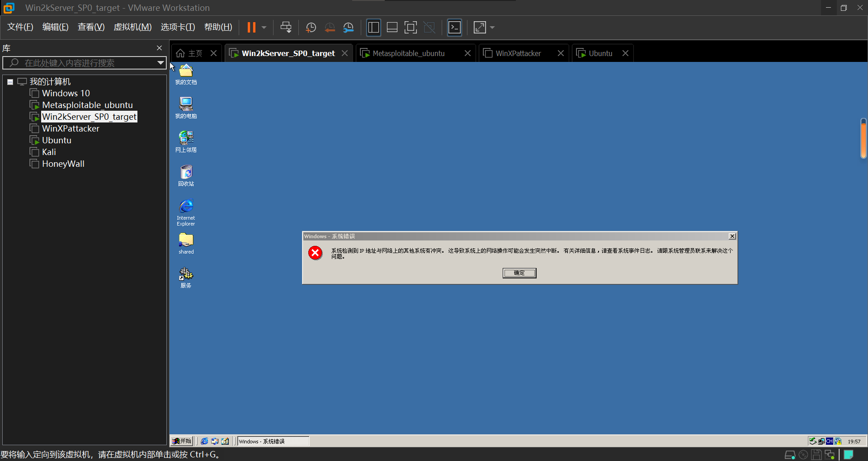Select Kali in the library tree
Viewport: 868px width, 461px height.
(49, 152)
